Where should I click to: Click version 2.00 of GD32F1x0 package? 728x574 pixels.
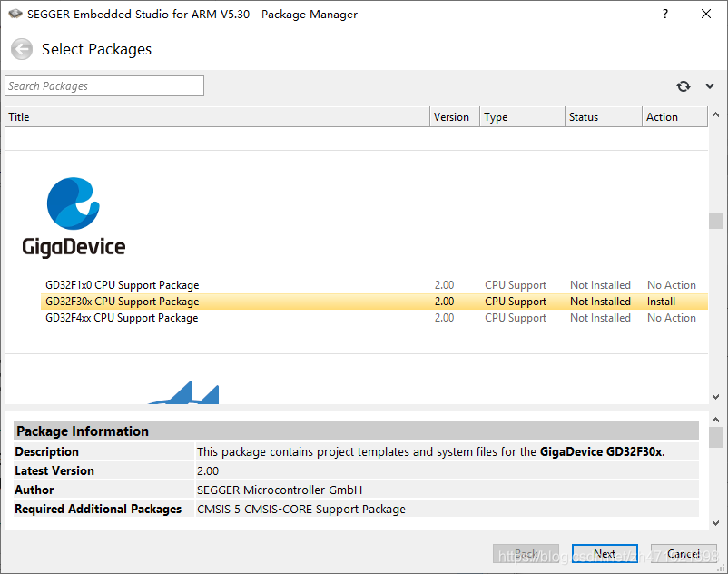(x=444, y=285)
